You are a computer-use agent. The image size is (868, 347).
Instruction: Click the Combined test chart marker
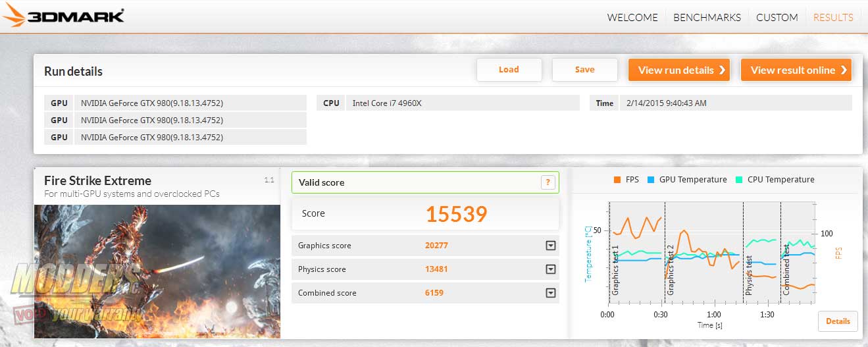786,269
